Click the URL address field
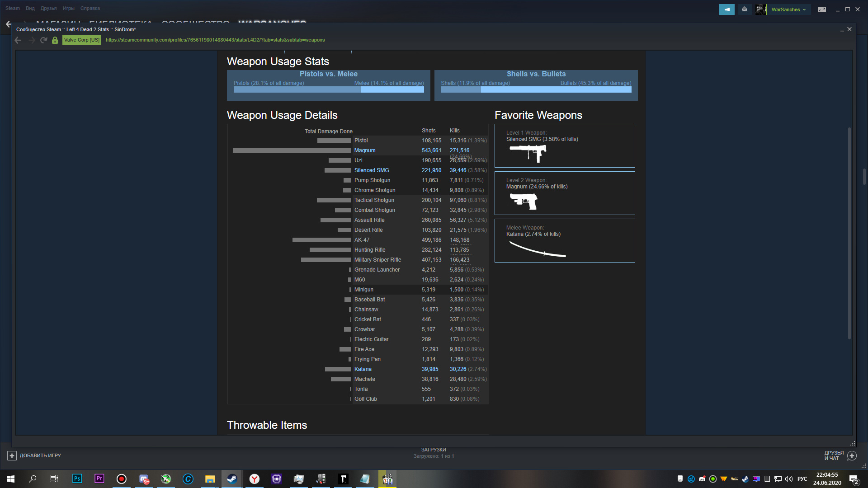 pyautogui.click(x=215, y=40)
